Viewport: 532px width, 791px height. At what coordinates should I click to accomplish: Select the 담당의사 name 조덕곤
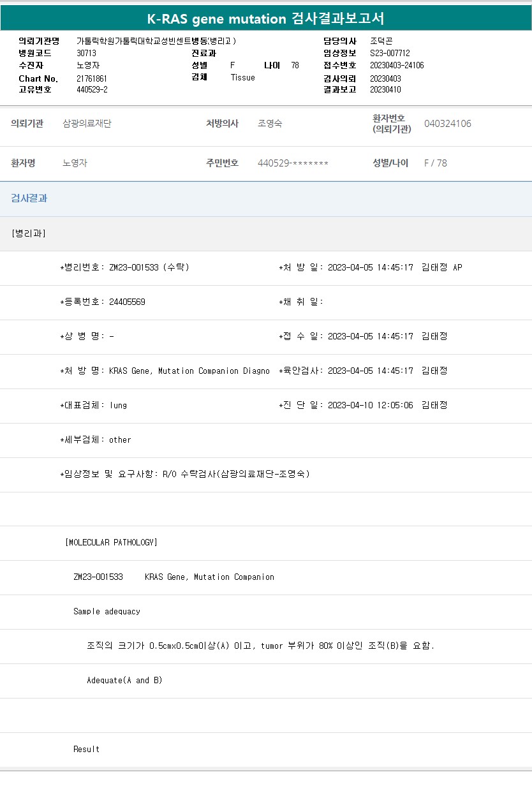pyautogui.click(x=381, y=41)
